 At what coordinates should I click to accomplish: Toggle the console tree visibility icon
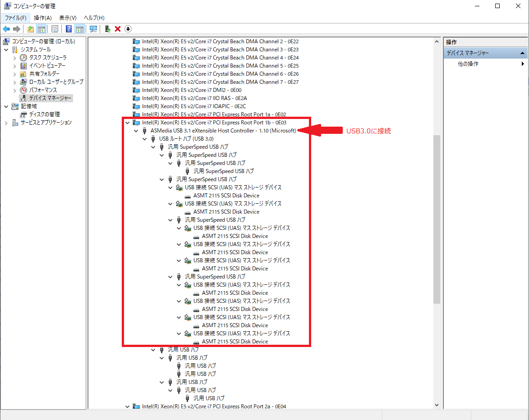(41, 28)
